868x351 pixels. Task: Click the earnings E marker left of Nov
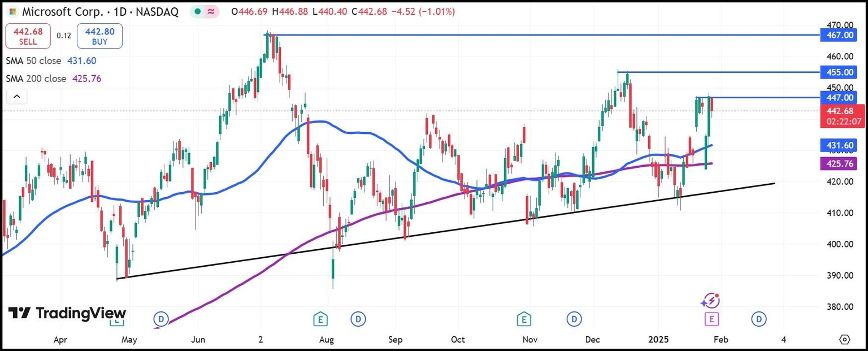pos(524,319)
